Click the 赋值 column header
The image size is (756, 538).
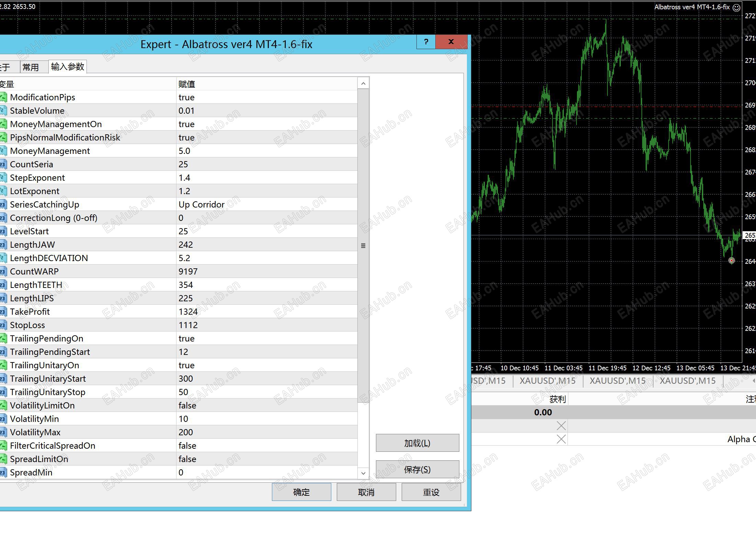click(267, 84)
